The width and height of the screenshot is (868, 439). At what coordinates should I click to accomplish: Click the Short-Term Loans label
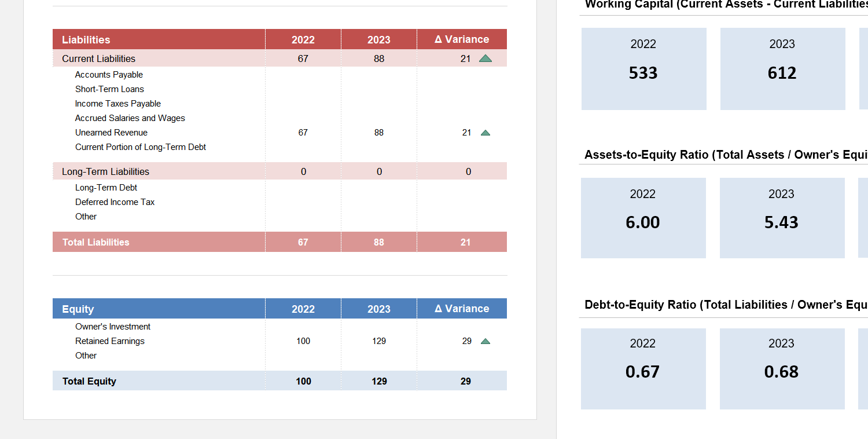109,89
